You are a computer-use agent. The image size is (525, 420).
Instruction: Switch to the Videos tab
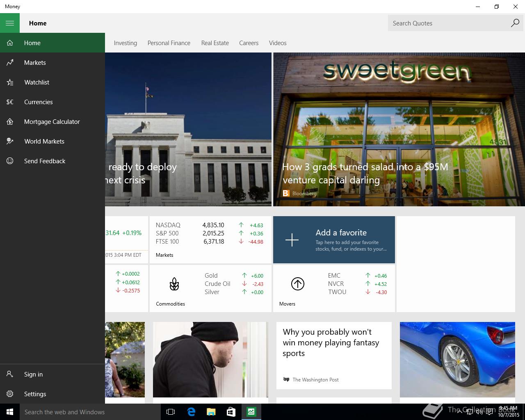(278, 43)
